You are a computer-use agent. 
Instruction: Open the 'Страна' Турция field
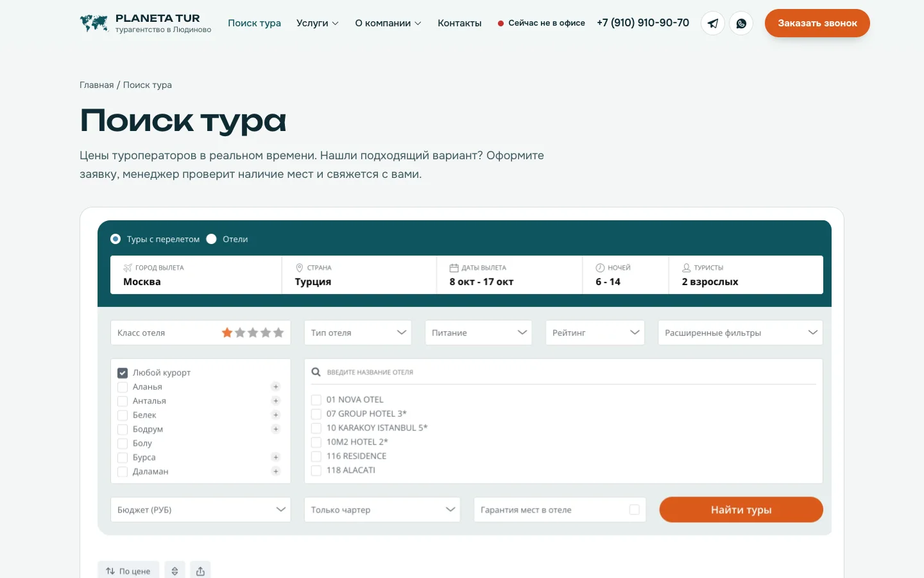point(359,275)
